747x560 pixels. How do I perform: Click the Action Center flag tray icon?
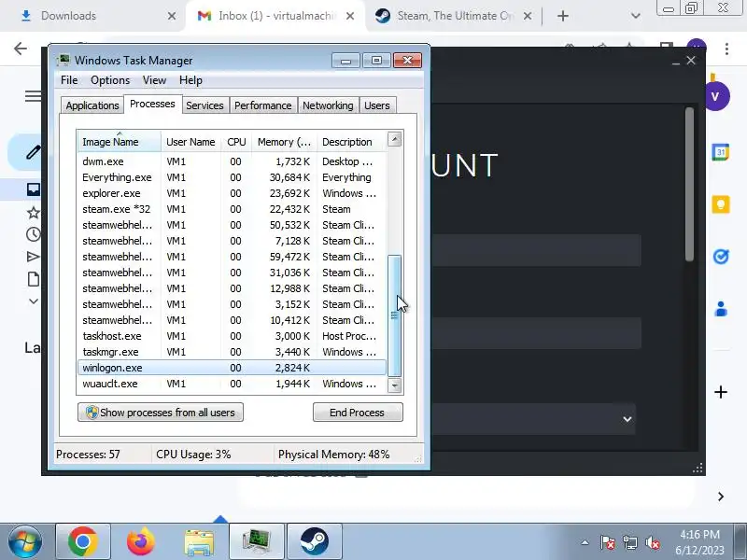(x=608, y=542)
